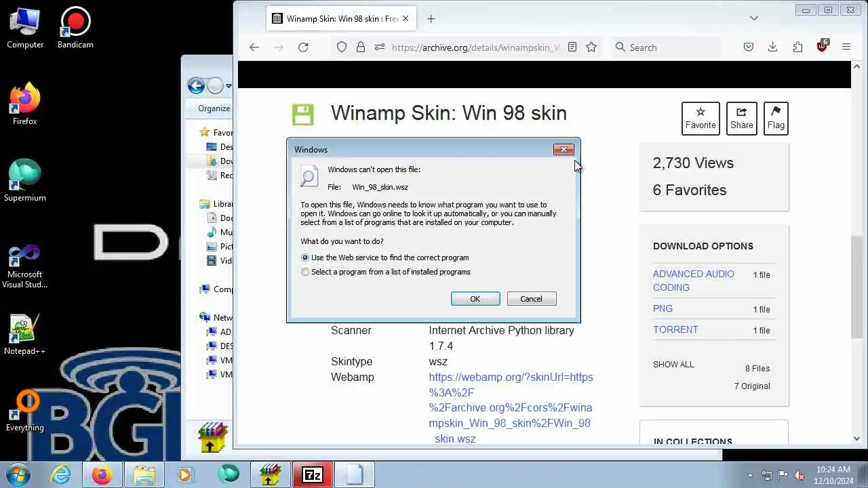The image size is (868, 488).
Task: Launch Internet Explorer from taskbar
Action: click(61, 474)
